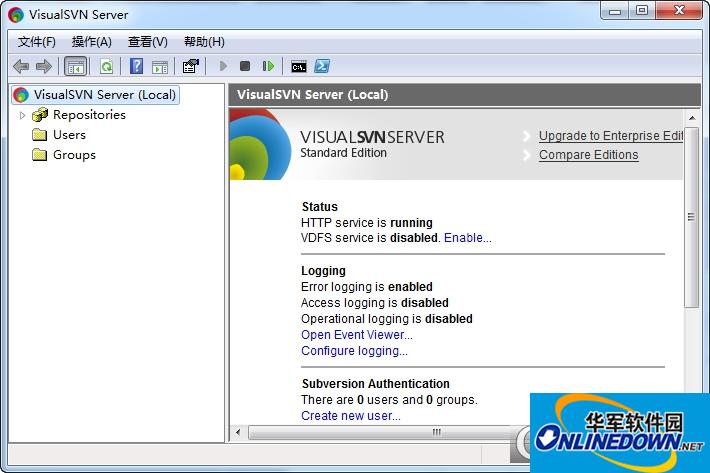Click the Back navigation arrow in toolbar
Image resolution: width=710 pixels, height=473 pixels.
21,66
